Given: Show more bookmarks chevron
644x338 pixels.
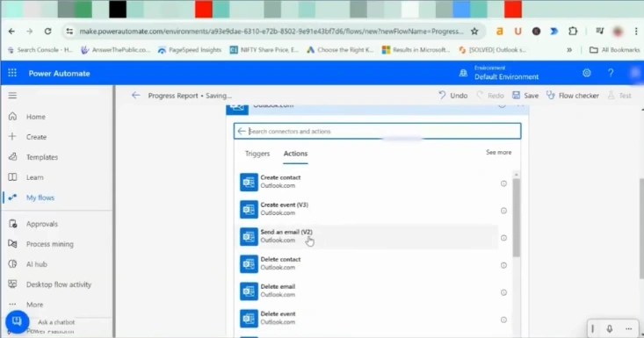Looking at the screenshot, I should coord(569,50).
